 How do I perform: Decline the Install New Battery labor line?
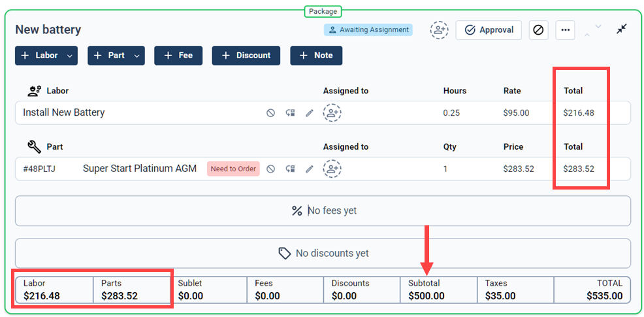(270, 112)
